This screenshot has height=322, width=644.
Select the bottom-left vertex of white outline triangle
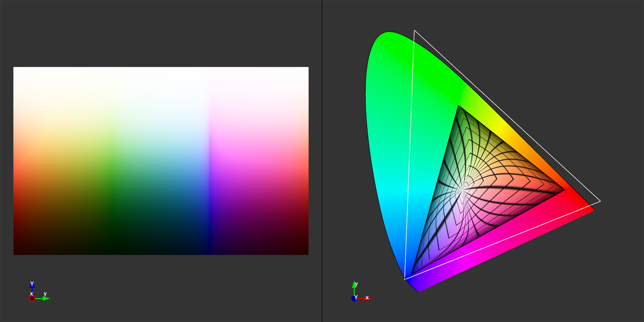pos(405,279)
